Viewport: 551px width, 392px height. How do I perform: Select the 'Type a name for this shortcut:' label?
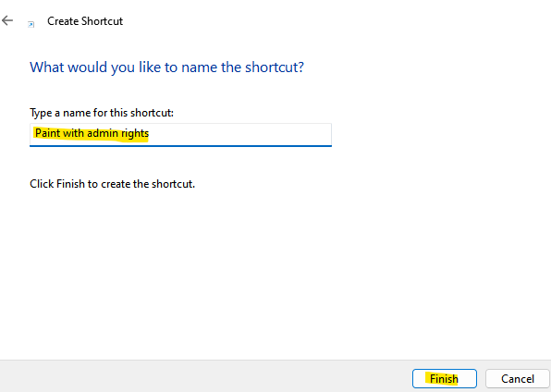click(102, 113)
